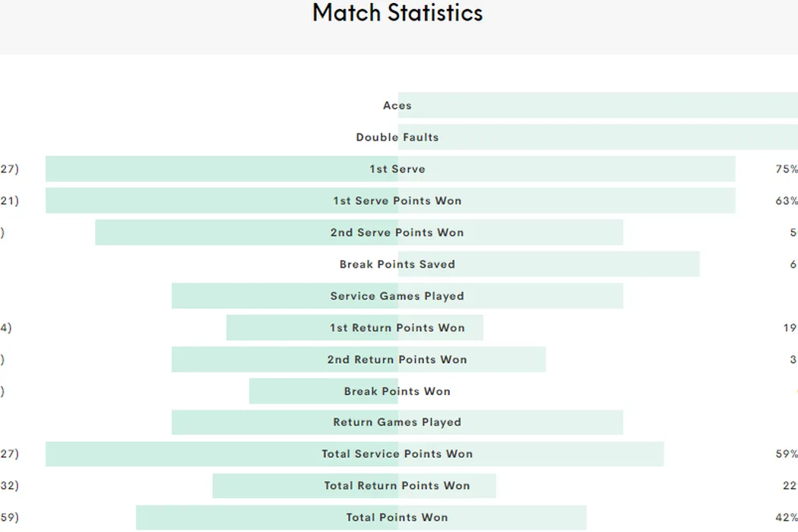Click the 27) value left of 1st Serve
Image resolution: width=798 pixels, height=532 pixels.
[x=9, y=169]
